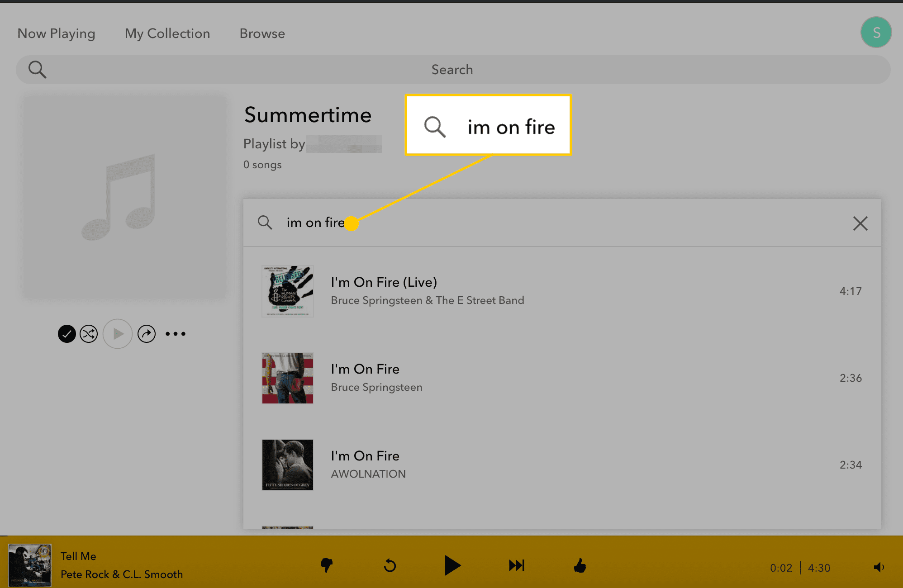Play the Summertime playlist

click(x=118, y=334)
